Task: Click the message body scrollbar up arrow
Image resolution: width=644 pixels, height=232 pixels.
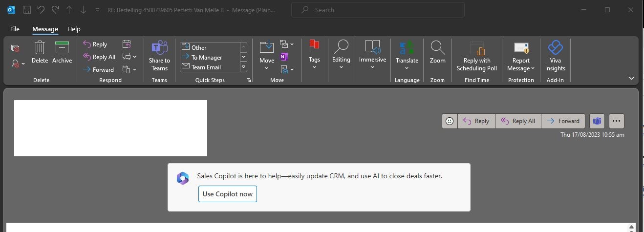Action: [632, 227]
